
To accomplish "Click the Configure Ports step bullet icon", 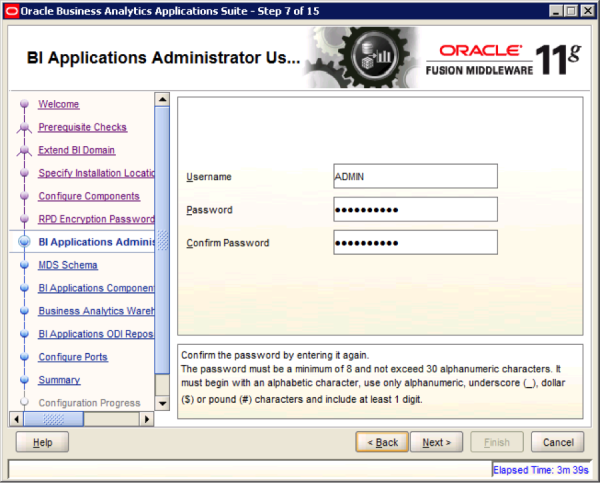I will point(24,356).
